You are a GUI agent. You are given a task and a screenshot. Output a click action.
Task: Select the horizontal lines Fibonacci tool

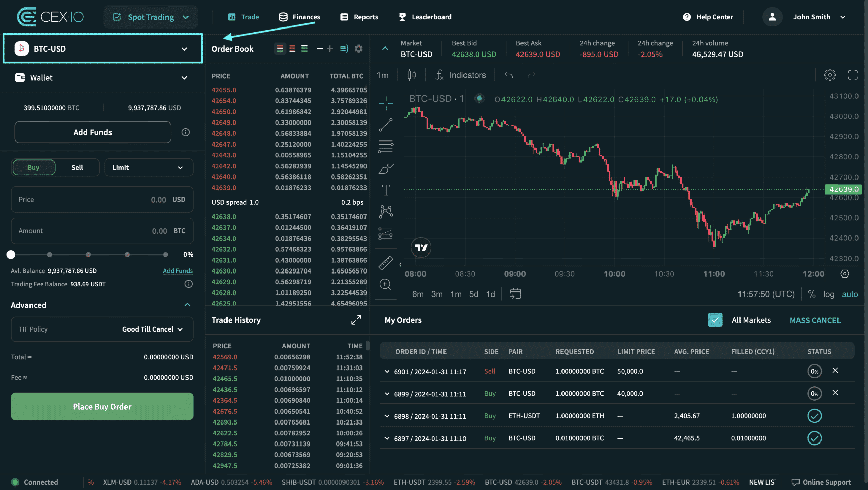coord(386,147)
